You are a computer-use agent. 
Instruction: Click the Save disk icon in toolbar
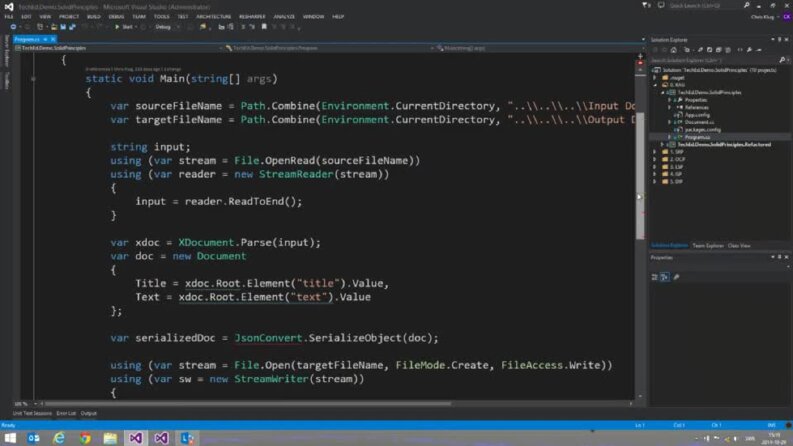pos(63,27)
